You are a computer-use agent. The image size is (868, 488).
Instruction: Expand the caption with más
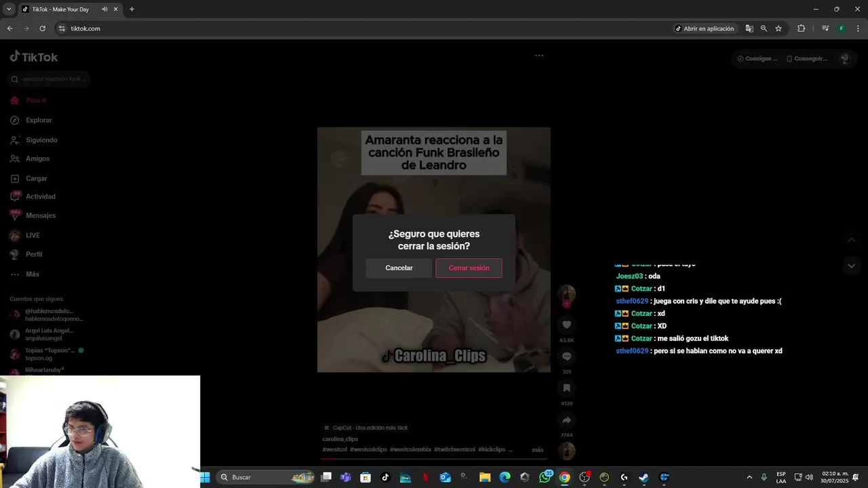click(538, 450)
